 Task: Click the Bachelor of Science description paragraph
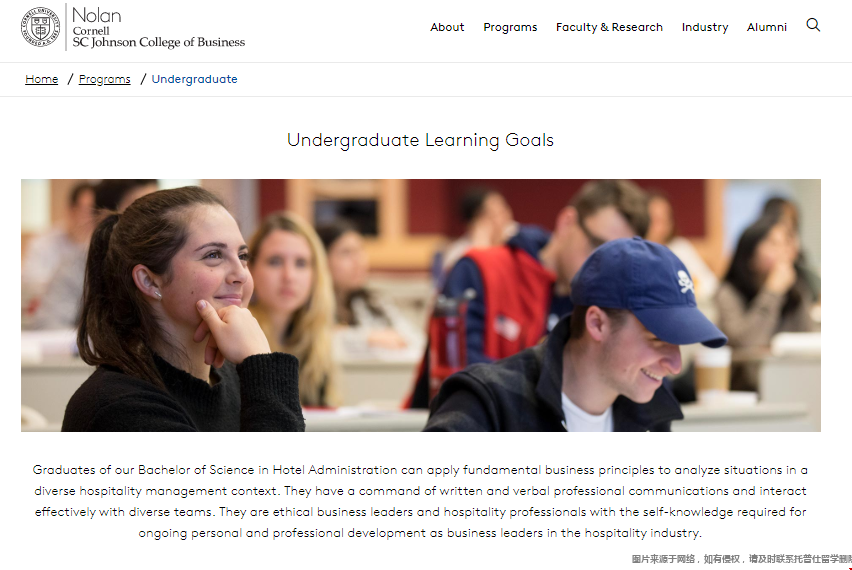tap(420, 502)
